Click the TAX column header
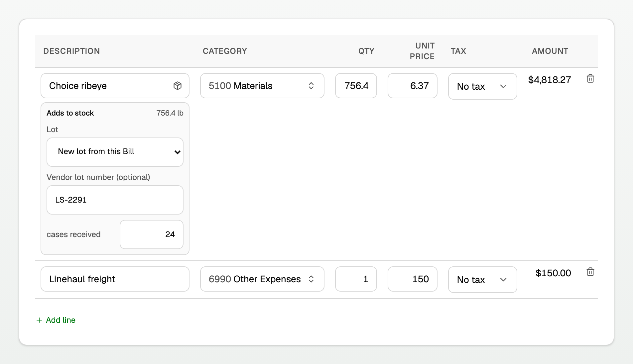633x364 pixels. point(458,51)
